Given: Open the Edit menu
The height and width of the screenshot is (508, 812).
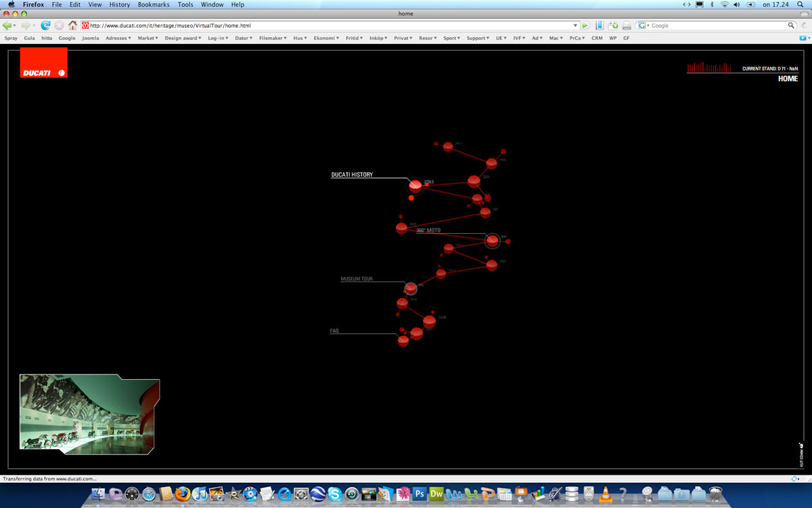Looking at the screenshot, I should coord(75,5).
